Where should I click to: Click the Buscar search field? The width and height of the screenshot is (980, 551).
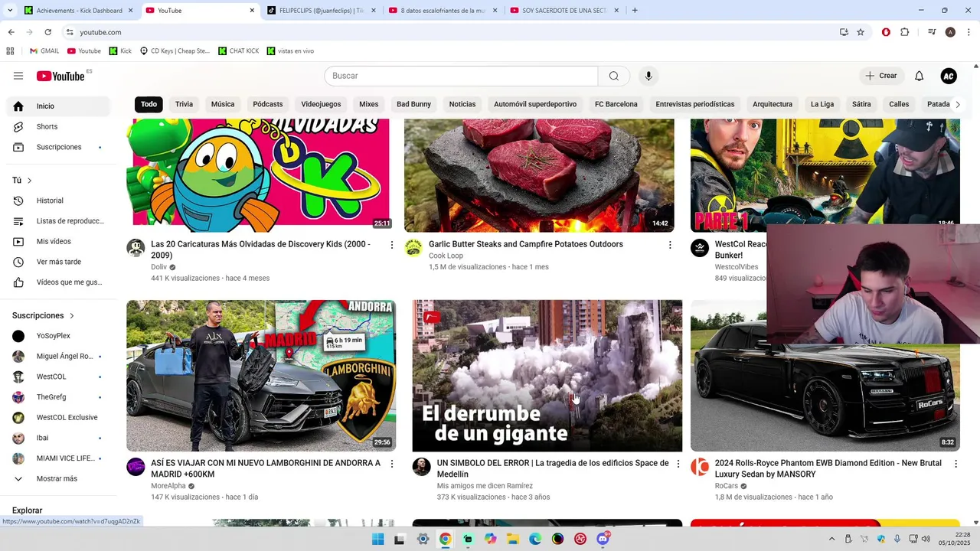tap(461, 76)
